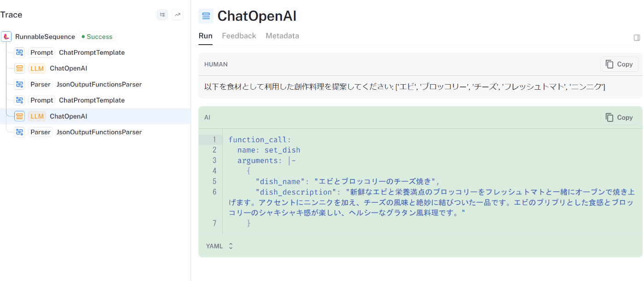Image resolution: width=644 pixels, height=281 pixels.
Task: Click code line number 1
Action: pyautogui.click(x=214, y=139)
